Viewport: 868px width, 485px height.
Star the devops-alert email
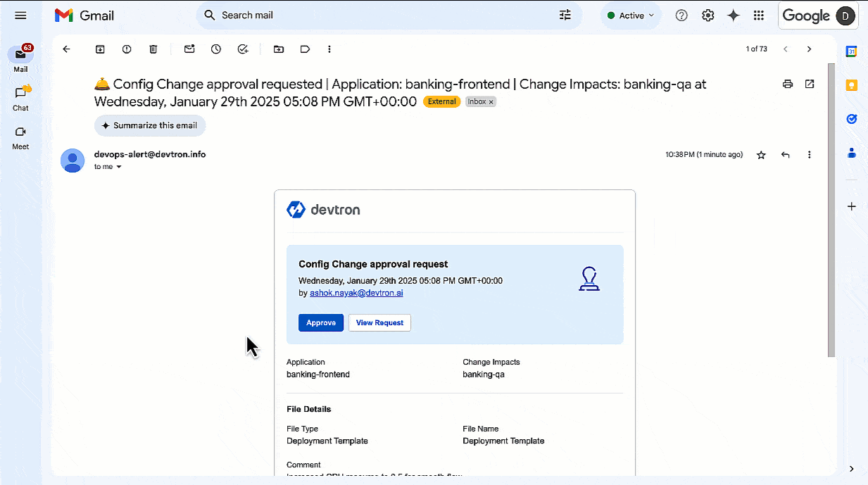[761, 154]
